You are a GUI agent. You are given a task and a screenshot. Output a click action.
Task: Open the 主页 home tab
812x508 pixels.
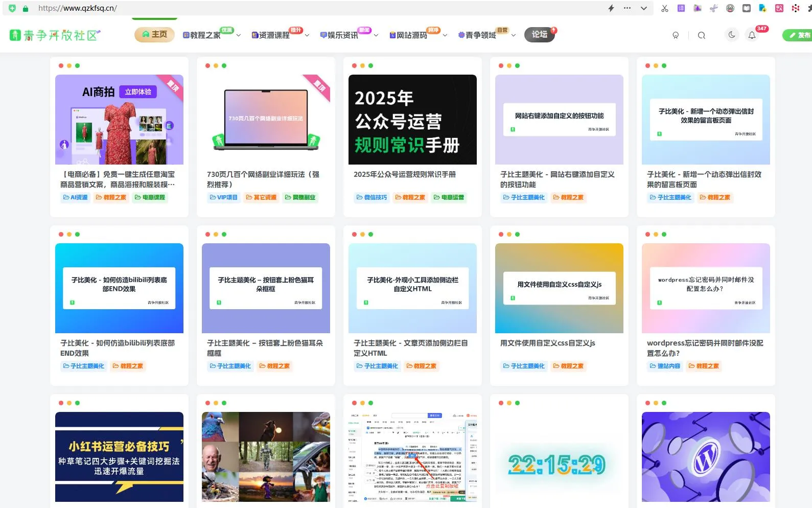point(154,34)
